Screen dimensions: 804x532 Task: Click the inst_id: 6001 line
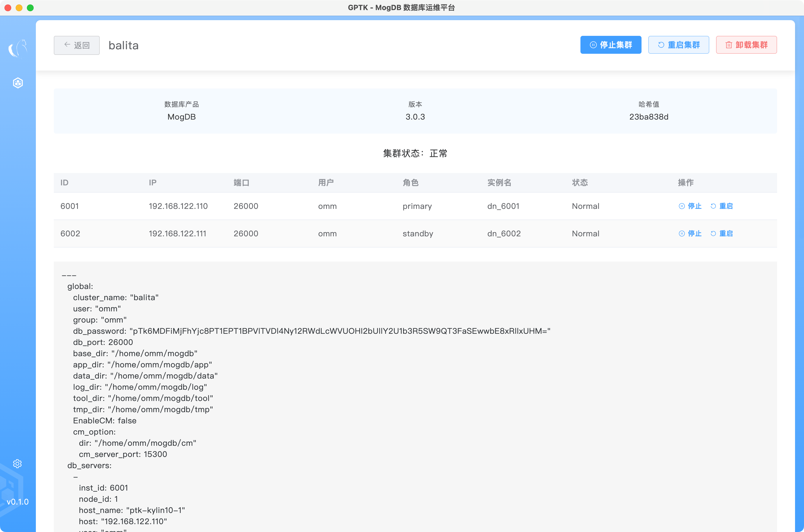(103, 488)
